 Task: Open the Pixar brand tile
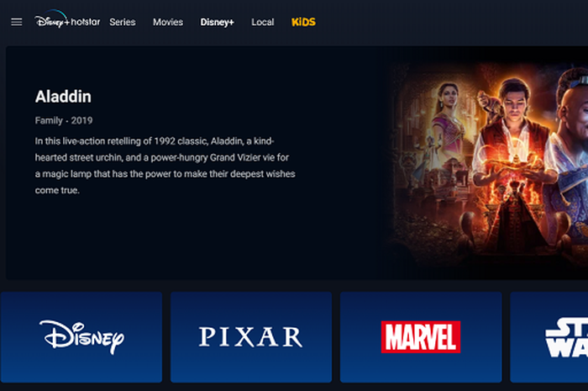pos(251,337)
